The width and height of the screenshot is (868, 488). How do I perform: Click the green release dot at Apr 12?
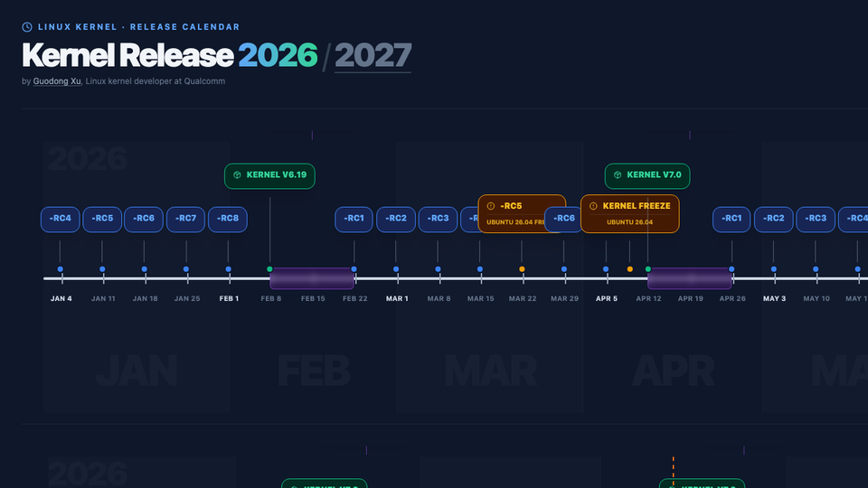pyautogui.click(x=648, y=269)
